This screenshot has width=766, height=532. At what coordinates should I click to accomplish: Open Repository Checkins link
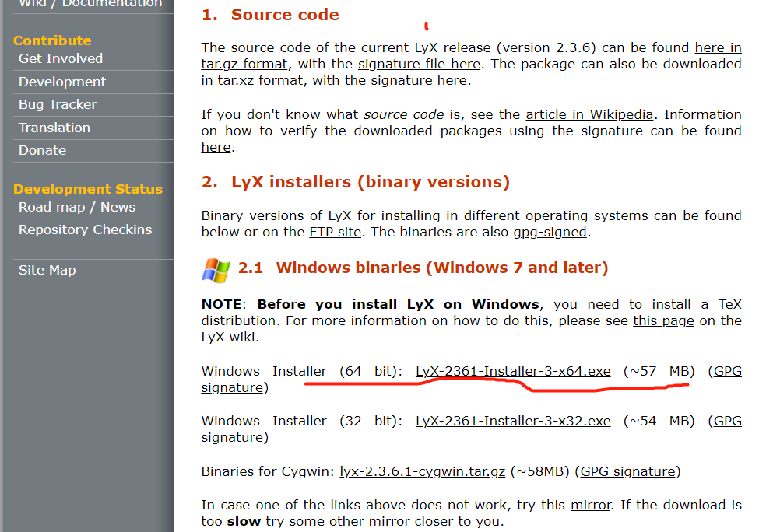point(85,229)
